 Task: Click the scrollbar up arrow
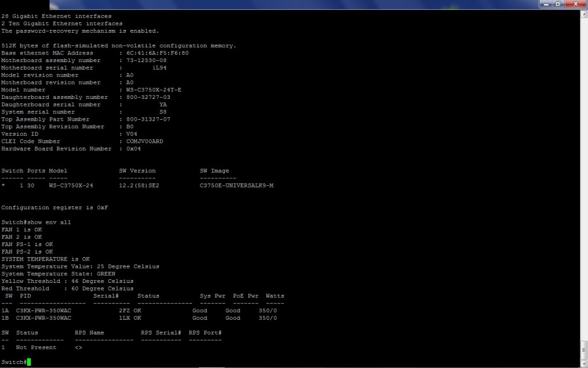coord(584,14)
